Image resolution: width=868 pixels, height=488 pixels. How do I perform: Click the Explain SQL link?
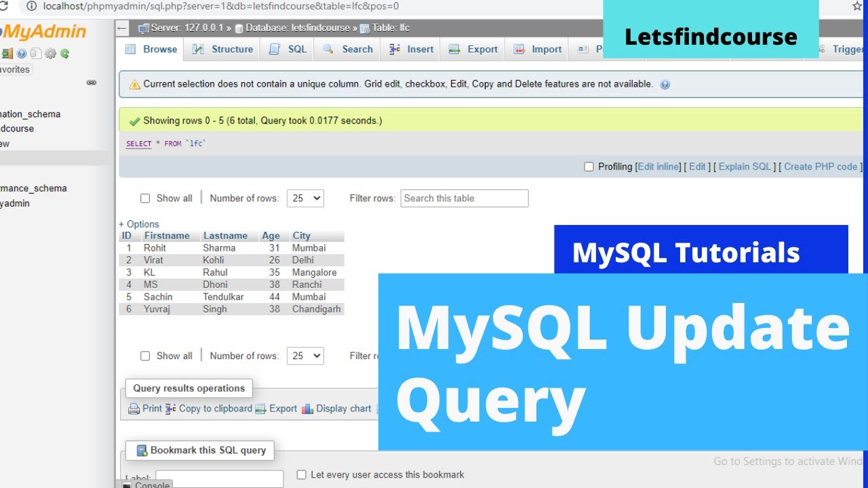tap(745, 167)
